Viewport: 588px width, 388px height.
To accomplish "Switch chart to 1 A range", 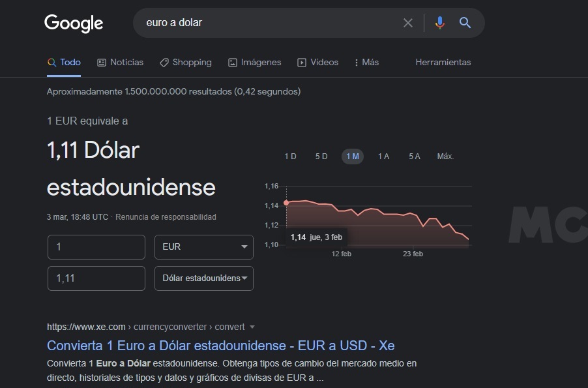I will [x=383, y=157].
